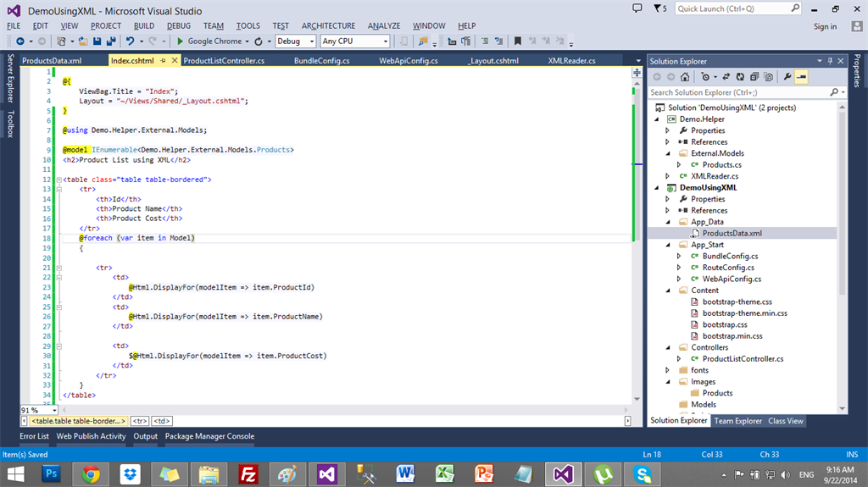Toggle Preview Selected Items button in Solution Explorer
Image resolution: width=868 pixels, height=487 pixels.
801,77
